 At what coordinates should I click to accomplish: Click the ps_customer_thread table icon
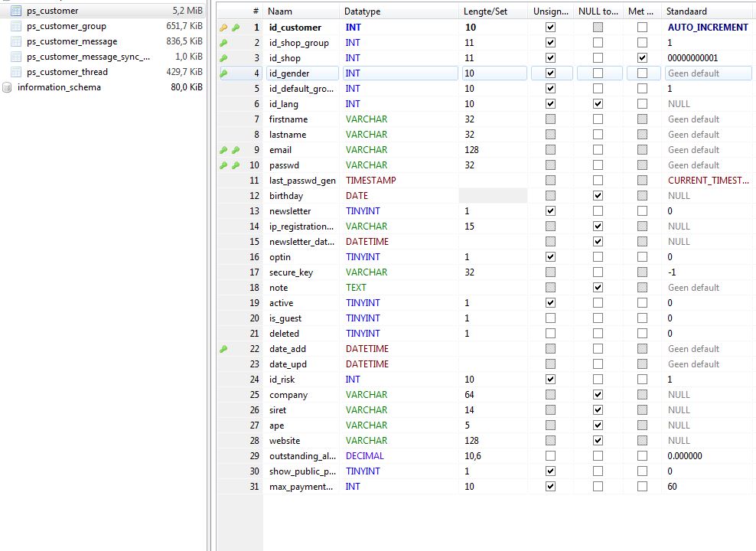pyautogui.click(x=16, y=72)
